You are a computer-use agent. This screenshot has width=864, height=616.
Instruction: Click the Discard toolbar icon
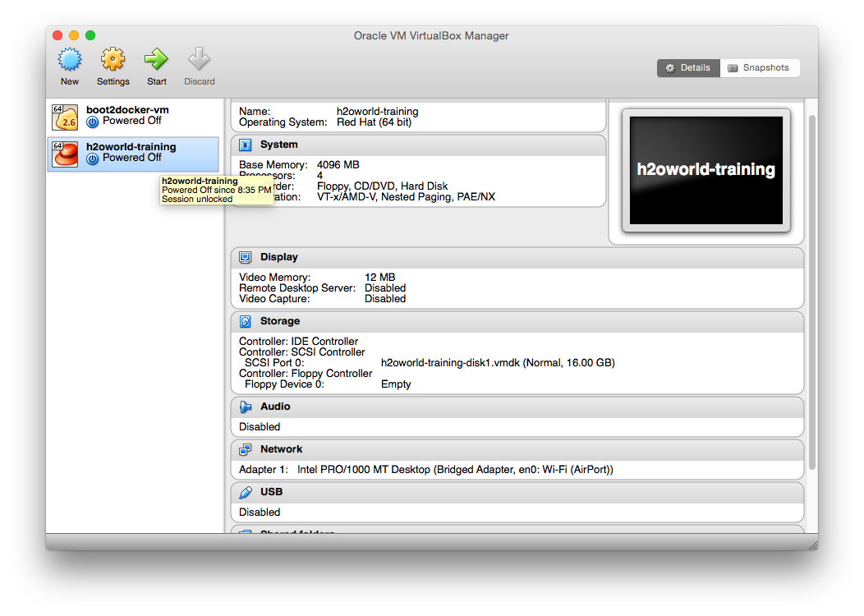pos(199,59)
